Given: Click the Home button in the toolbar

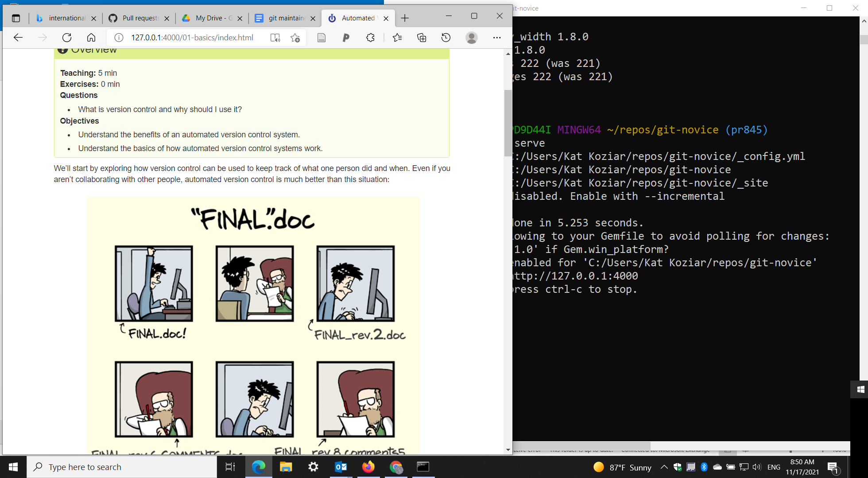Looking at the screenshot, I should click(91, 38).
